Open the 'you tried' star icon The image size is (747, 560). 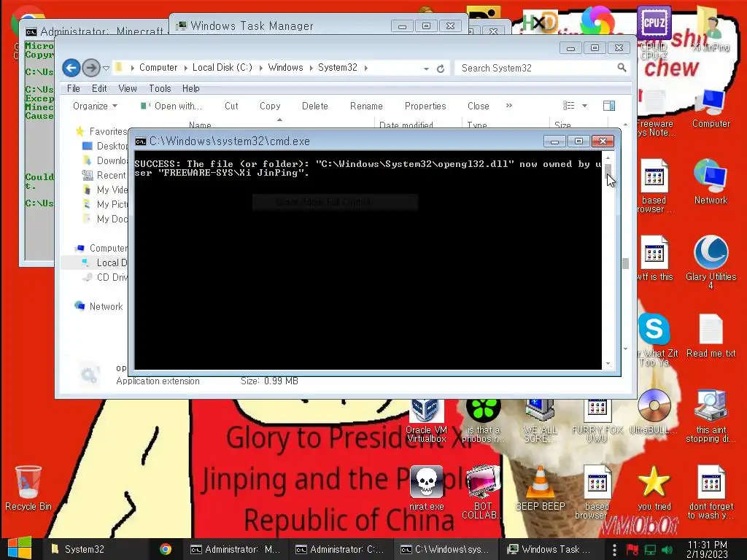(654, 488)
